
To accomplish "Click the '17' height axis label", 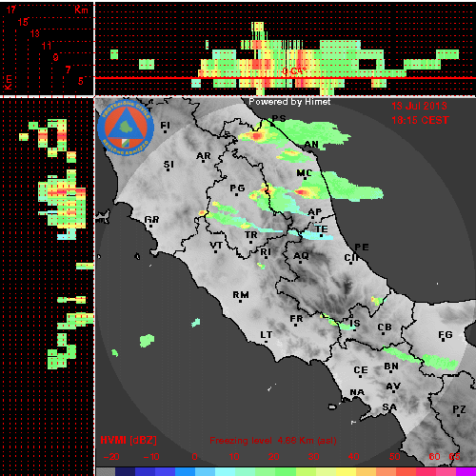I will [x=11, y=10].
